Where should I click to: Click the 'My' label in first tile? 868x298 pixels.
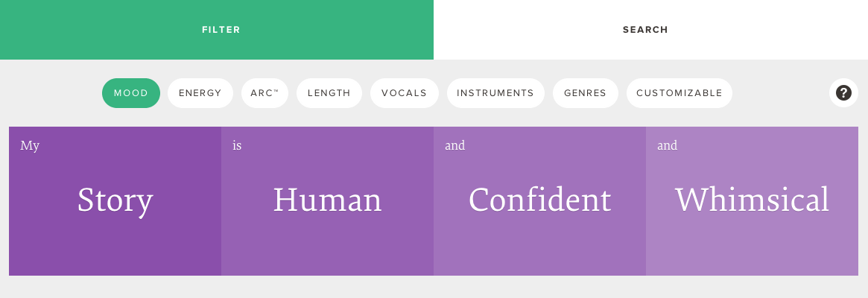pyautogui.click(x=30, y=146)
